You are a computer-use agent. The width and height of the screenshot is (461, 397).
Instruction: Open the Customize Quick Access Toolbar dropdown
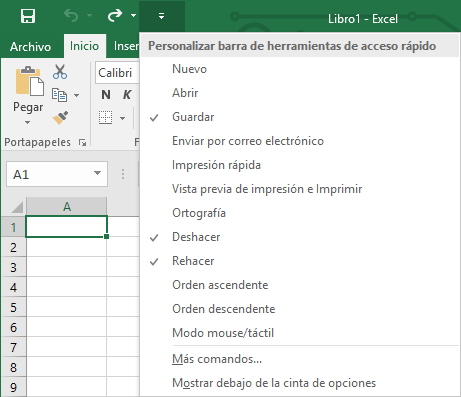click(x=162, y=16)
